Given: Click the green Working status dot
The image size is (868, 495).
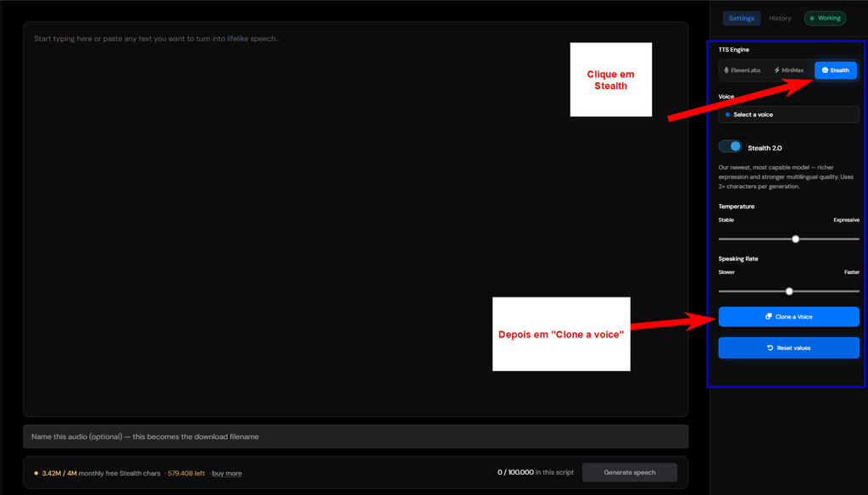Looking at the screenshot, I should (812, 19).
